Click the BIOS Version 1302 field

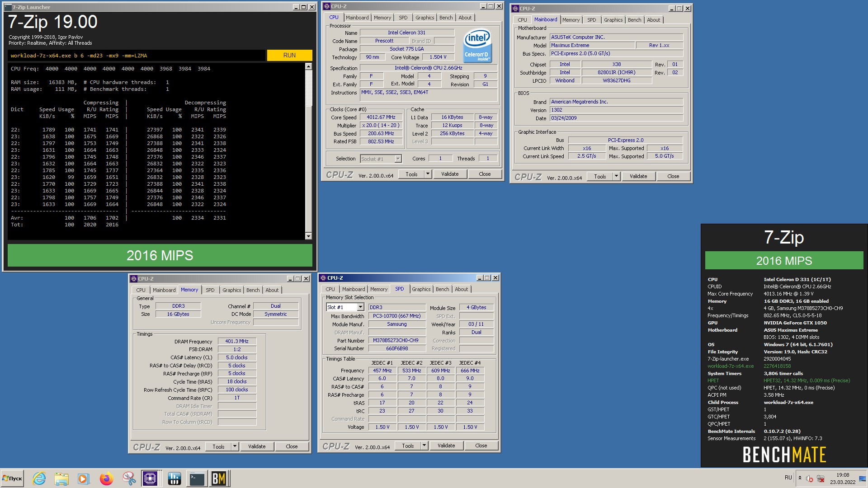tap(616, 110)
